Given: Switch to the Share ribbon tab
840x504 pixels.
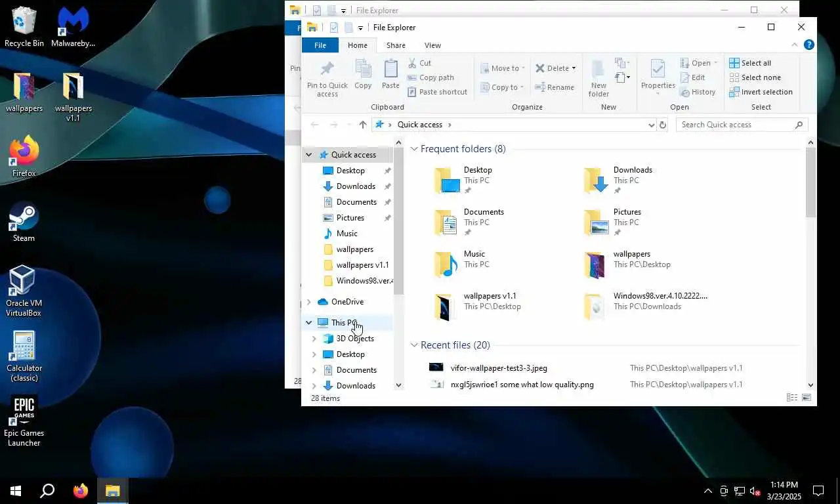Looking at the screenshot, I should point(396,45).
